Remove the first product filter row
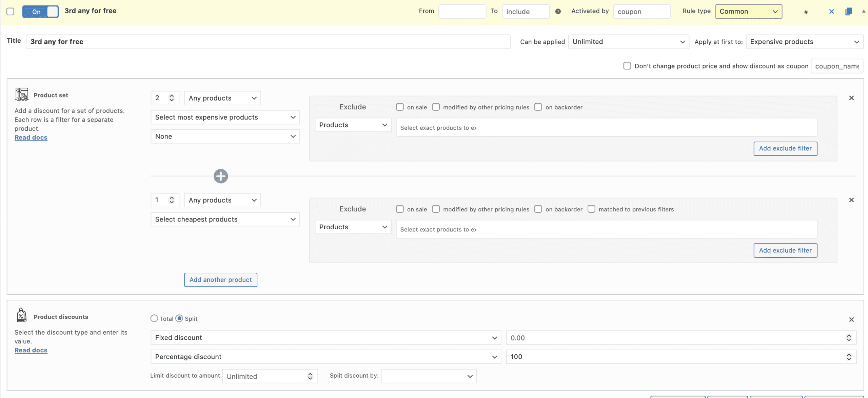The image size is (868, 398). tap(851, 98)
